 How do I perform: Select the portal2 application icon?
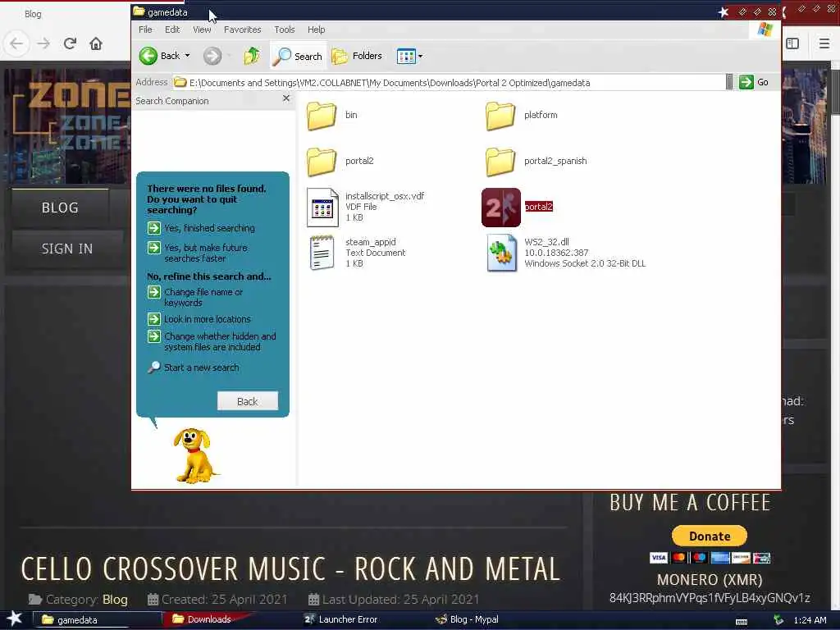click(501, 208)
